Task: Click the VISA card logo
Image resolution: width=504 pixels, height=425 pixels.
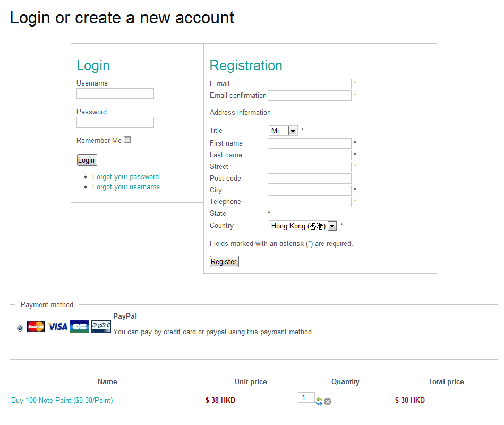Action: (x=58, y=326)
